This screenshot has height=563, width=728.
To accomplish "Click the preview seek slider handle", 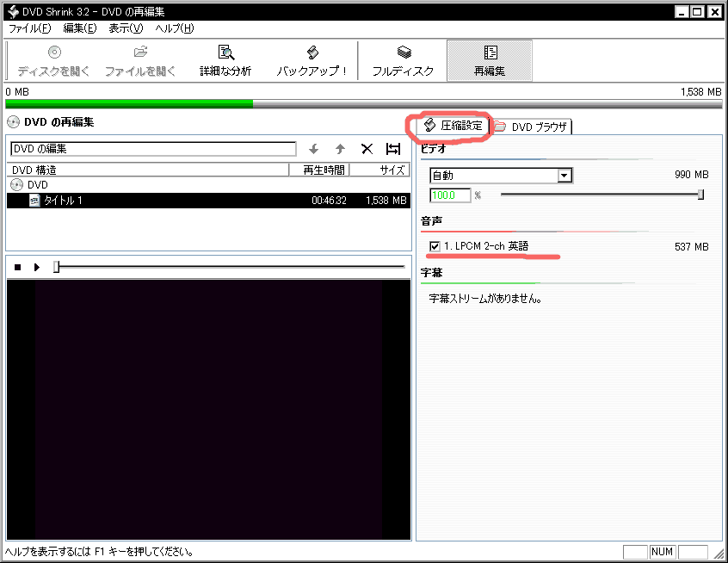I will coord(56,267).
